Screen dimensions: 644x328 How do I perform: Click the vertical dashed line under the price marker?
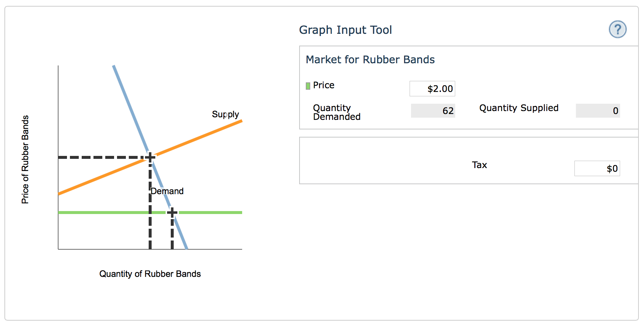172,233
